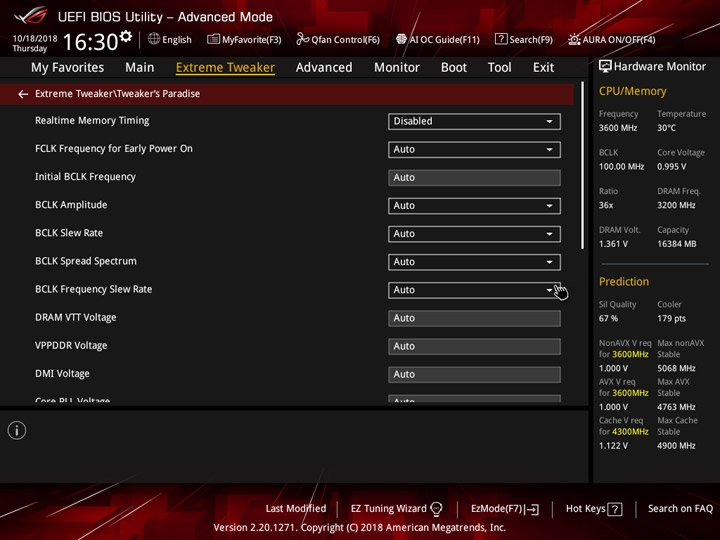The width and height of the screenshot is (720, 540).
Task: Launch EZ Tuning Wizard
Action: point(388,509)
